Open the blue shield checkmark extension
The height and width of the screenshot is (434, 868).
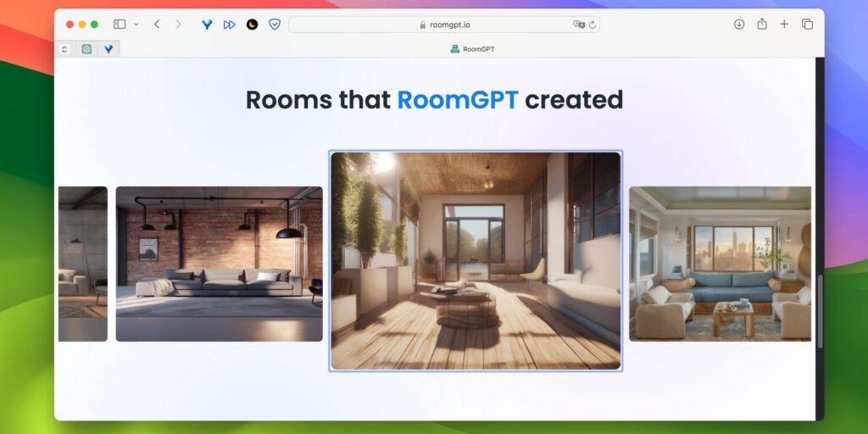pyautogui.click(x=275, y=25)
